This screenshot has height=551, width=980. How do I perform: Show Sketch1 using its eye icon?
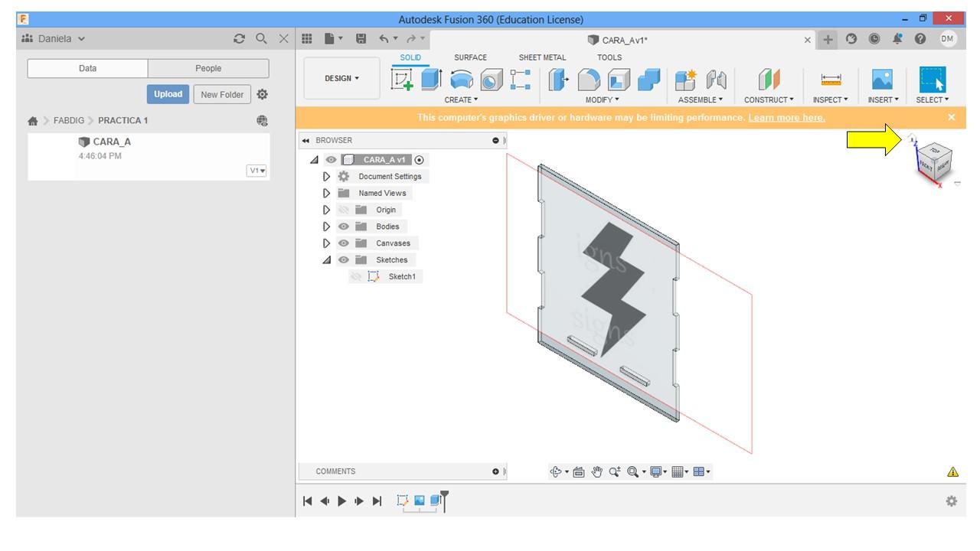(x=356, y=276)
